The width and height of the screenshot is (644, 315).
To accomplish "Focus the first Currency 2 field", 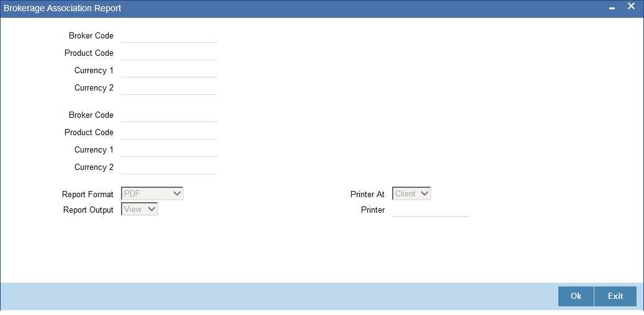I will click(x=169, y=88).
